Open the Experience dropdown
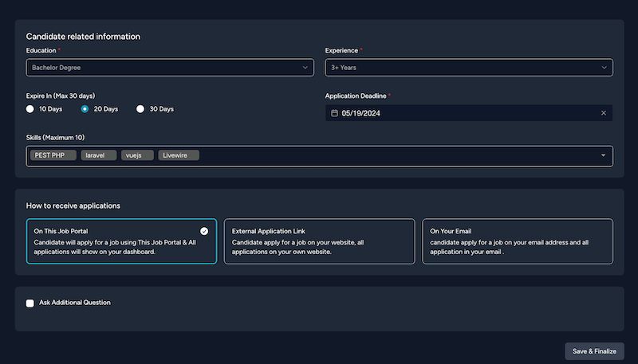Image resolution: width=638 pixels, height=364 pixels. (x=469, y=68)
